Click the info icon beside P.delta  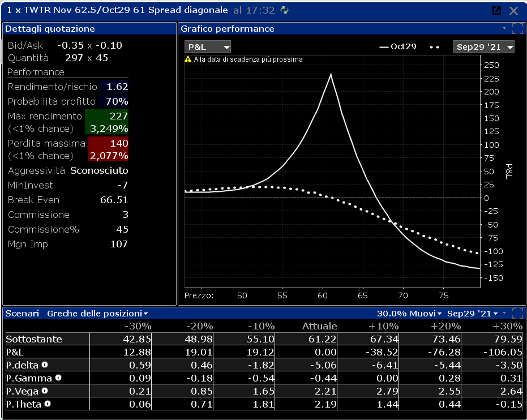point(45,365)
